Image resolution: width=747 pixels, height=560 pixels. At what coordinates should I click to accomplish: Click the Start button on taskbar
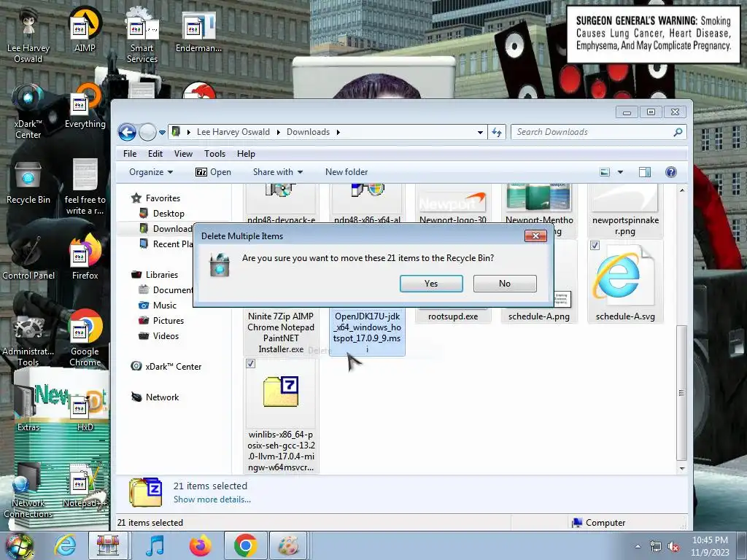pyautogui.click(x=19, y=546)
